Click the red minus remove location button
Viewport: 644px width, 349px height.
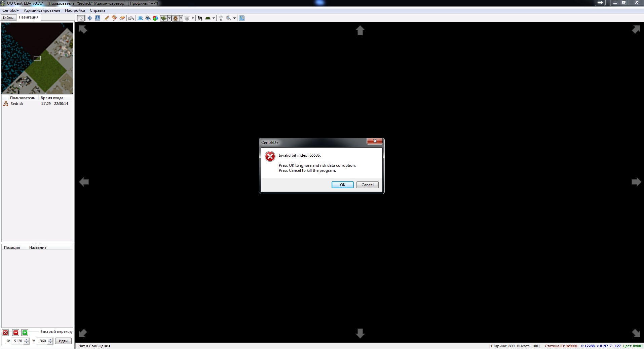pos(15,333)
